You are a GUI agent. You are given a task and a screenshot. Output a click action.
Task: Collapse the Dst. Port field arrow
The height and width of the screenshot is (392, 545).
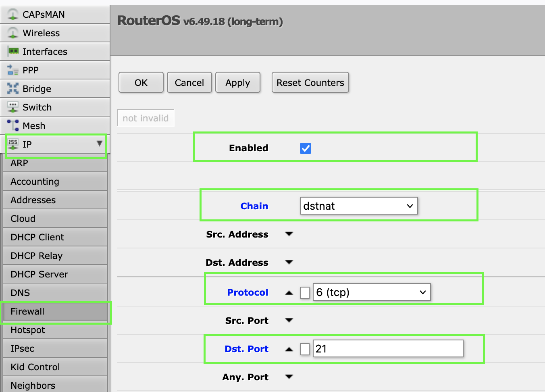click(x=289, y=349)
